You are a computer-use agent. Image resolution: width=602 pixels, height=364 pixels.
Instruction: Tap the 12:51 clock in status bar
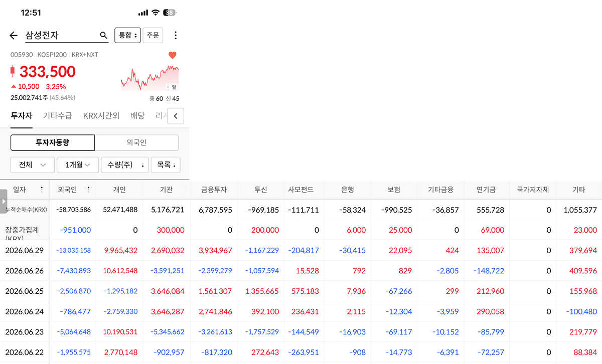pyautogui.click(x=31, y=13)
